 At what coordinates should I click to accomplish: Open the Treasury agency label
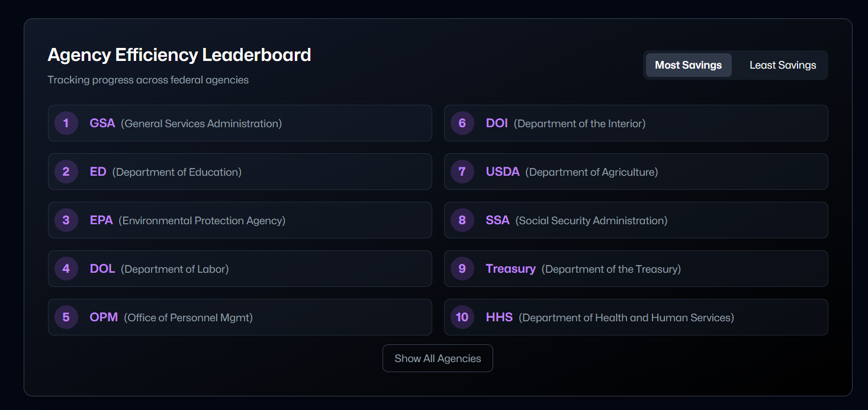[x=511, y=269]
